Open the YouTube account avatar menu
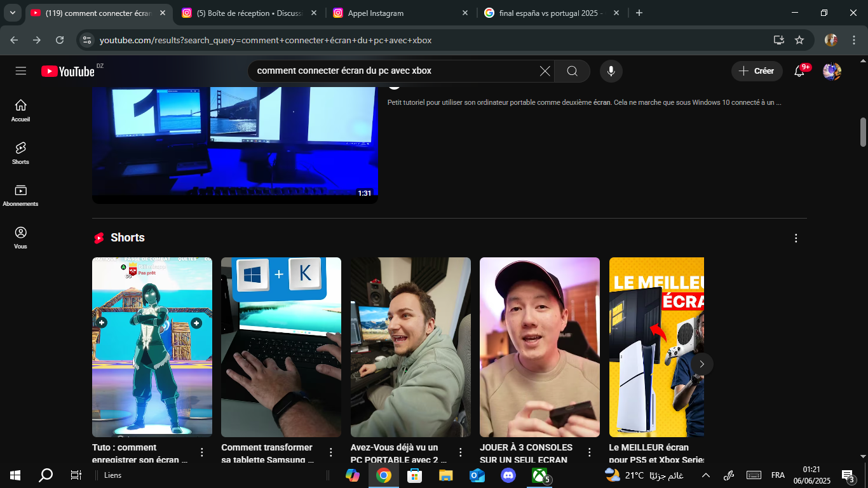868x488 pixels. point(832,71)
